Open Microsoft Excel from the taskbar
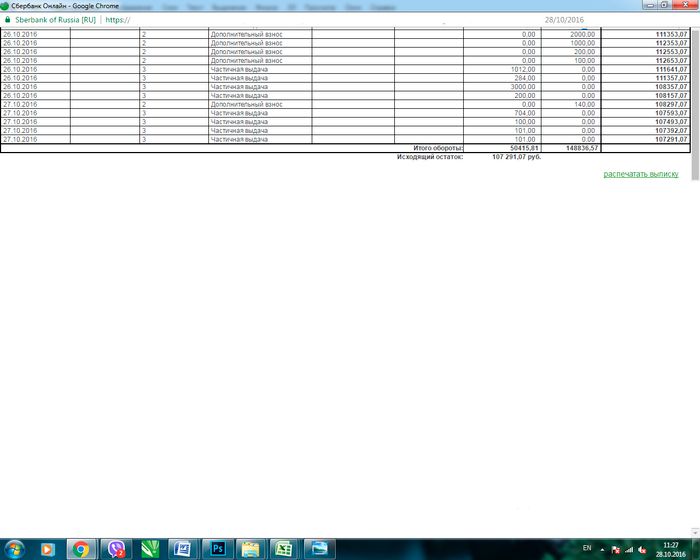 (x=284, y=549)
